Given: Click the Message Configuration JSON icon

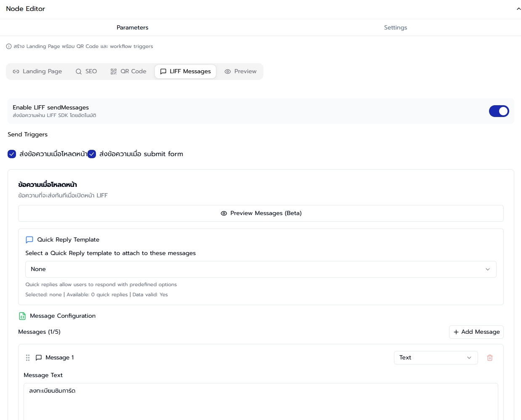Looking at the screenshot, I should tap(21, 316).
